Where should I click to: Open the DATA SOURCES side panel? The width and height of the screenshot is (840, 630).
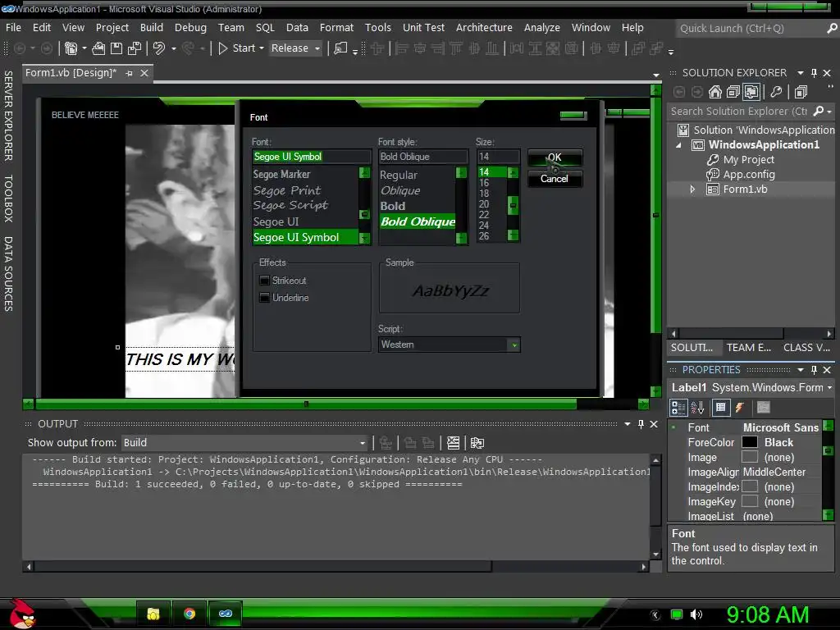(8, 274)
